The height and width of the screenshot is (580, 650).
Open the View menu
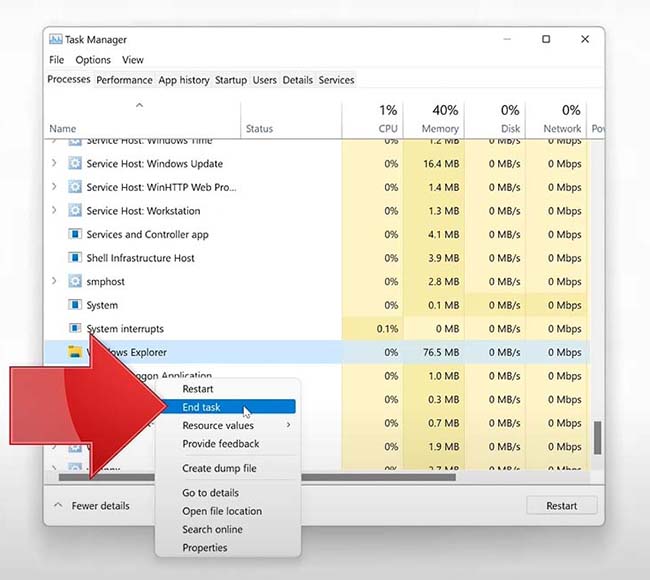point(133,60)
